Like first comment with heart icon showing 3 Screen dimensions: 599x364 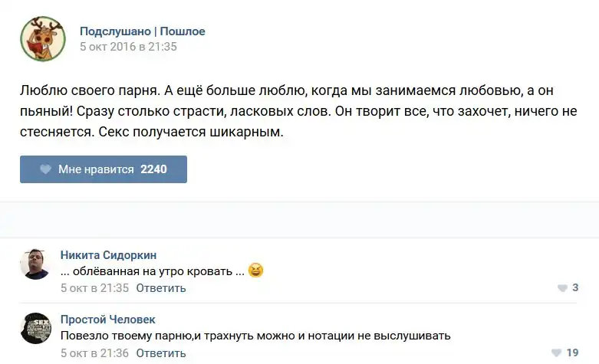click(x=562, y=288)
